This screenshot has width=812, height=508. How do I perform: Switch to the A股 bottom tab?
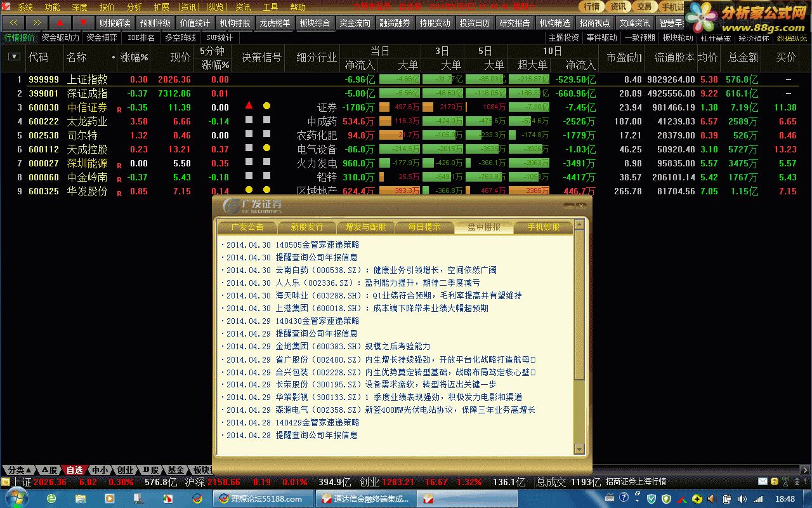pos(48,470)
